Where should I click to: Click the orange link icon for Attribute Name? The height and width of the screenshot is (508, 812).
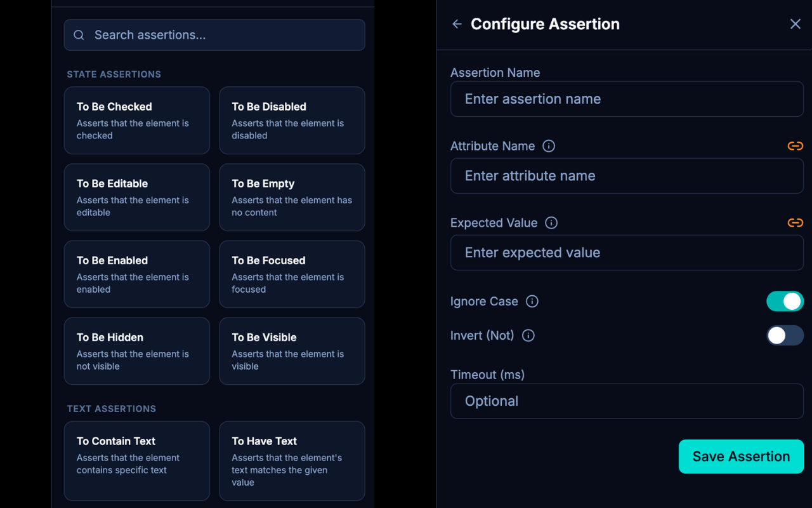(x=795, y=146)
